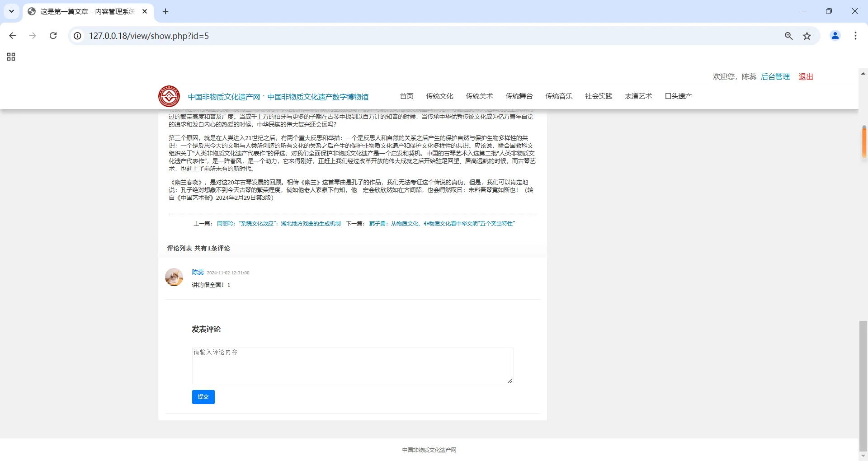Open the 传统音乐 navigation menu item
The width and height of the screenshot is (868, 461).
click(559, 96)
